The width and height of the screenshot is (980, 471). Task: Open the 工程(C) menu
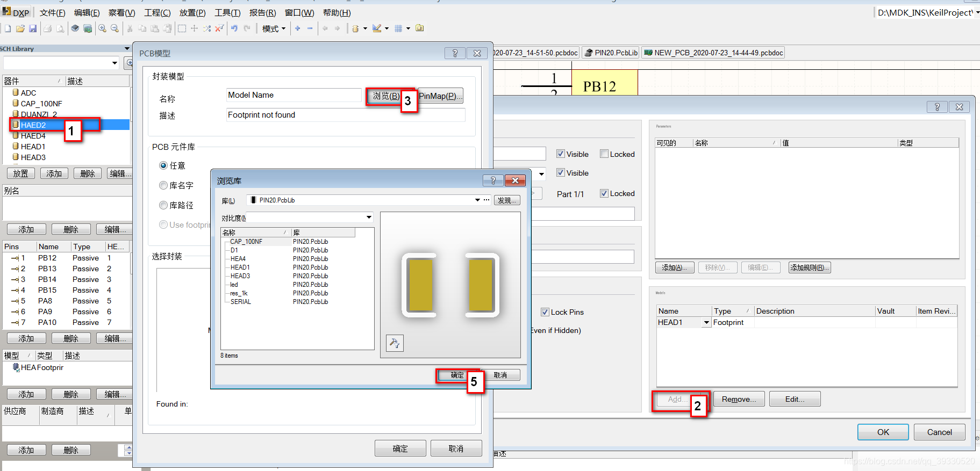tap(157, 12)
